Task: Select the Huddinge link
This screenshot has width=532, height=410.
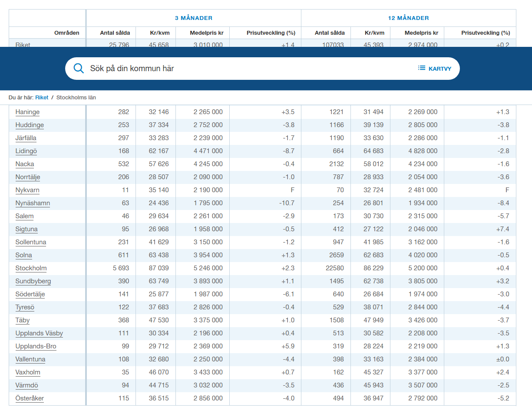Action: 30,125
